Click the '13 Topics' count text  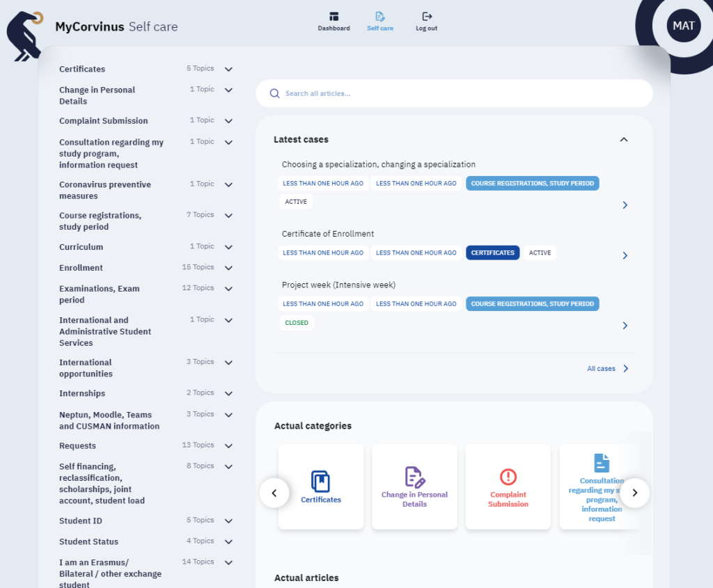coord(198,445)
